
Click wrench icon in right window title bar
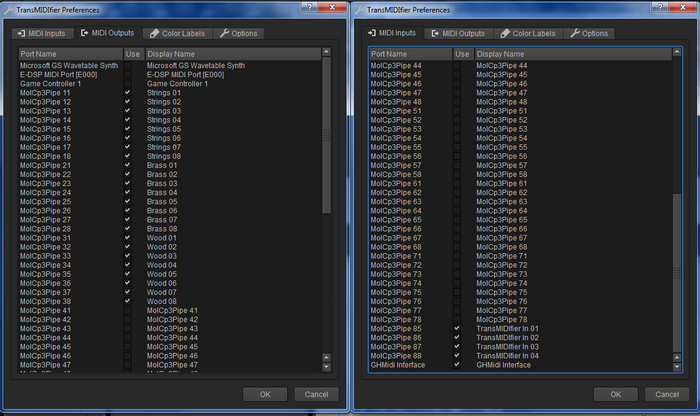(x=359, y=10)
